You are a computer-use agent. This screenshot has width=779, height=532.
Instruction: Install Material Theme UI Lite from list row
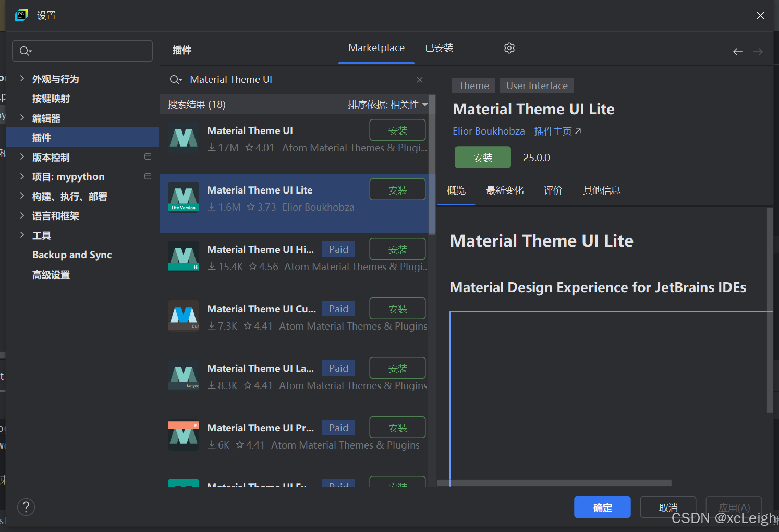point(398,190)
